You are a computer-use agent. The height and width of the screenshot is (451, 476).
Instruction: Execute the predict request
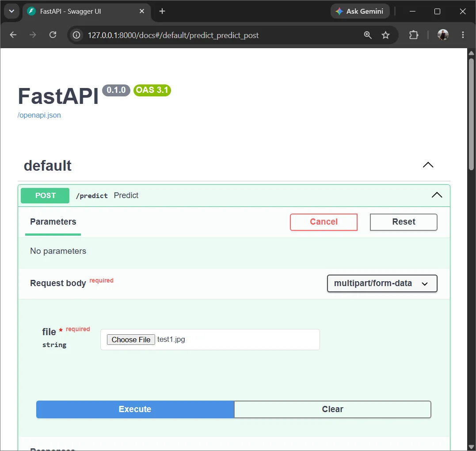click(135, 409)
